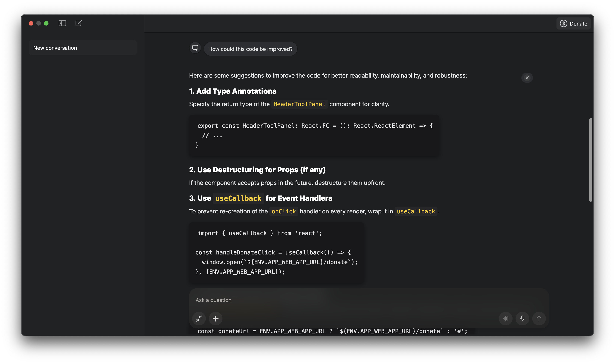
Task: Click the dollar-sign icon in Donate button
Action: pos(563,23)
